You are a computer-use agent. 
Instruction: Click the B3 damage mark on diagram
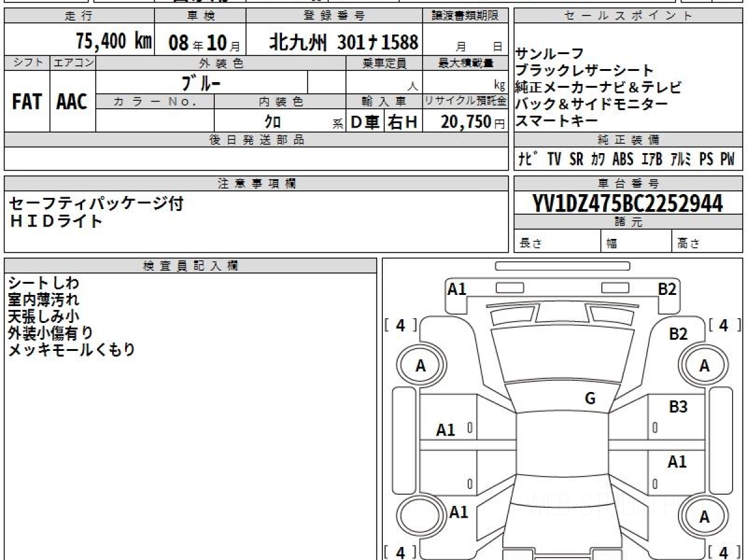(x=678, y=407)
